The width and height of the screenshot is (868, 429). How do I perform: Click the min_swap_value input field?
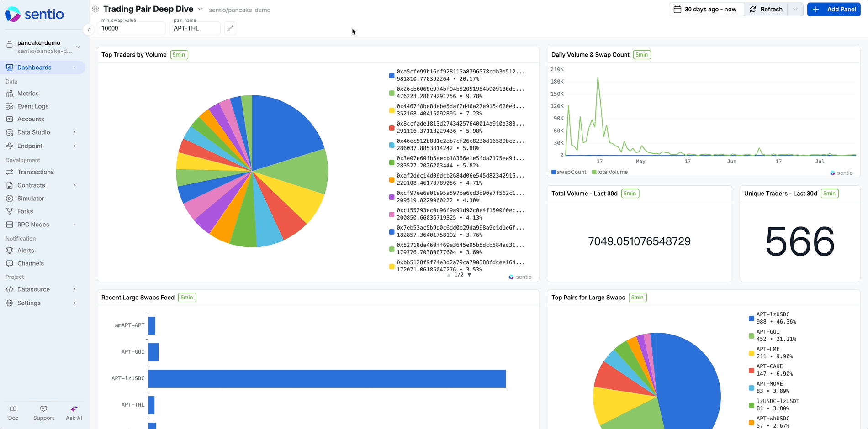click(x=131, y=28)
